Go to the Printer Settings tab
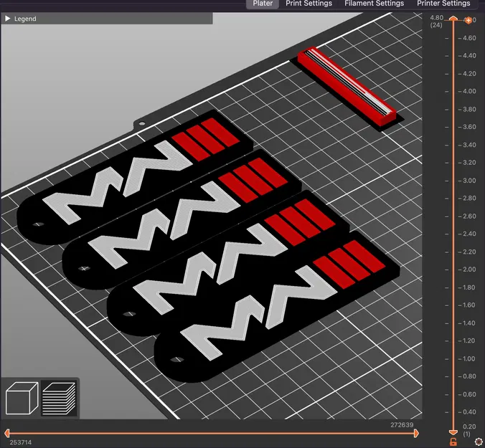The height and width of the screenshot is (448, 485). coord(443,4)
